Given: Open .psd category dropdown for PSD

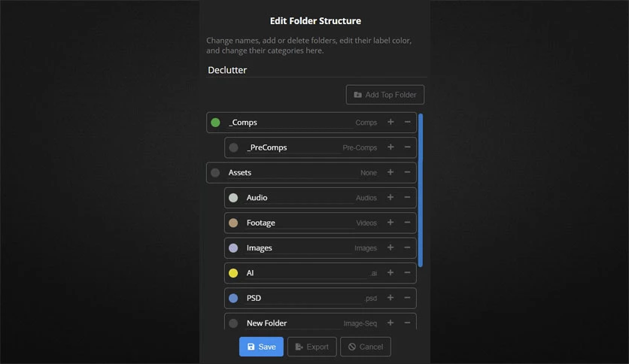Looking at the screenshot, I should click(x=371, y=299).
